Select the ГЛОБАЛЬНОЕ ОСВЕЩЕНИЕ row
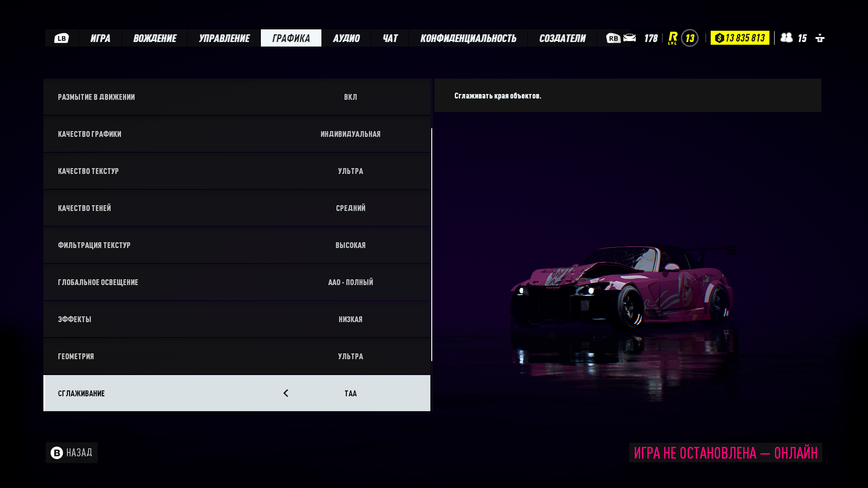The width and height of the screenshot is (868, 488). click(x=237, y=282)
